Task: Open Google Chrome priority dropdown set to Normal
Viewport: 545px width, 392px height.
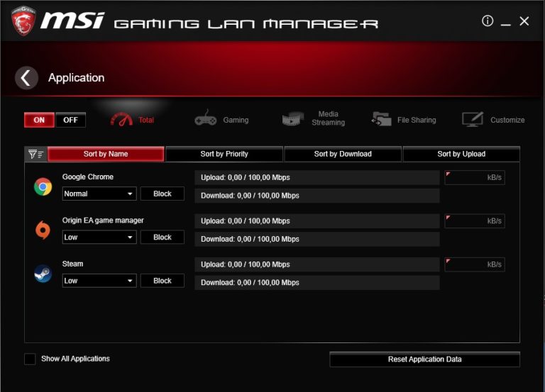Action: pos(99,194)
